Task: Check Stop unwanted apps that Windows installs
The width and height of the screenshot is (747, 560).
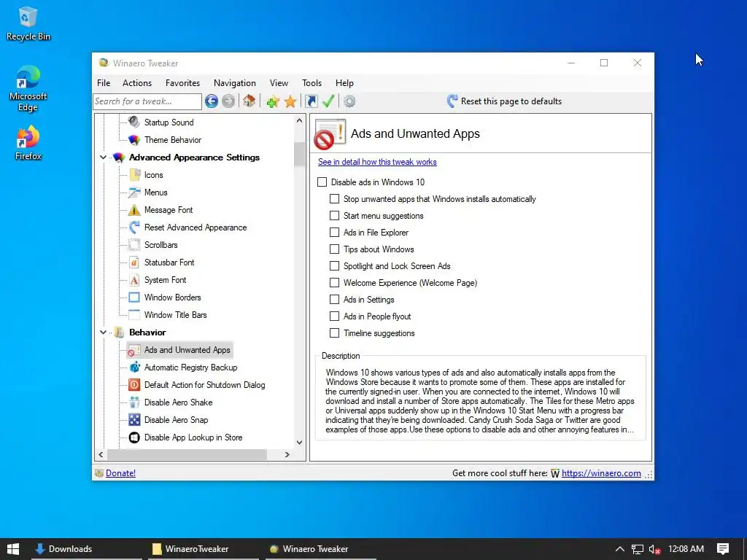Action: click(334, 198)
